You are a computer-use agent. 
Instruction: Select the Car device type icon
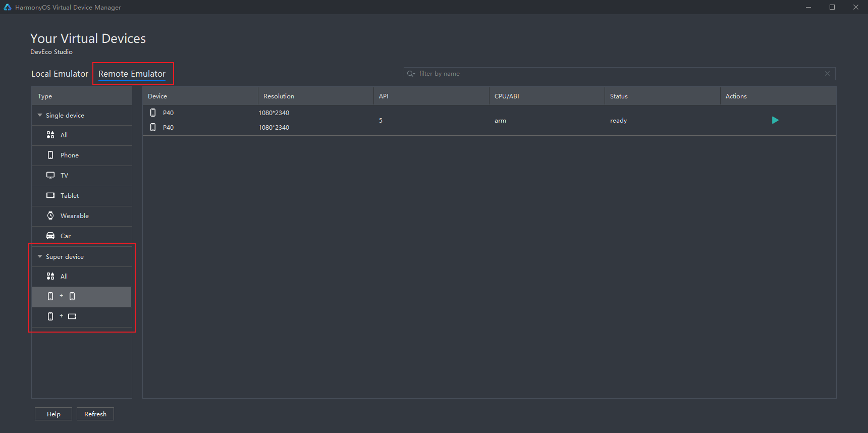[50, 236]
